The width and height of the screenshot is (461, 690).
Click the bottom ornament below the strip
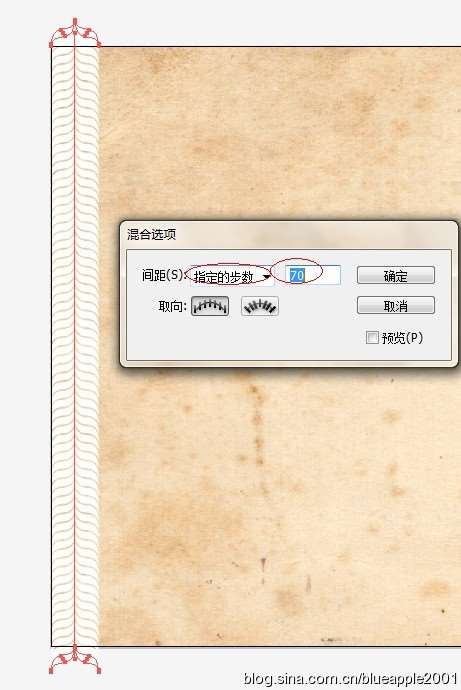[75, 660]
